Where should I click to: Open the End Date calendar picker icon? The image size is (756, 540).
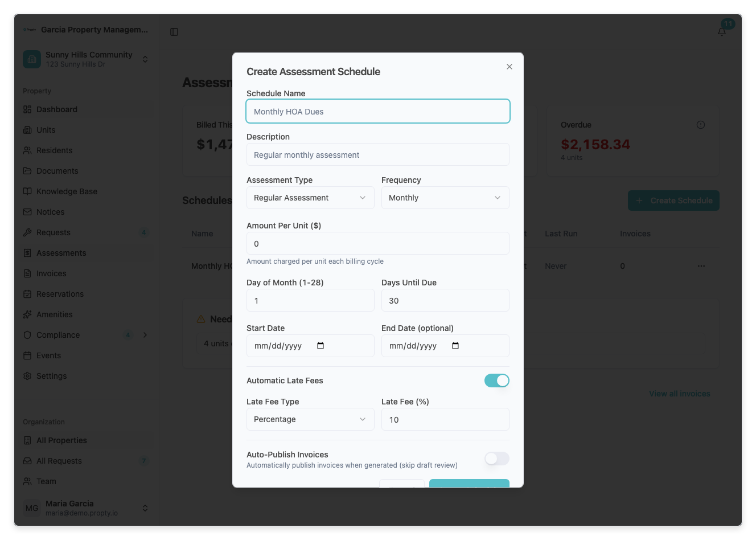455,346
